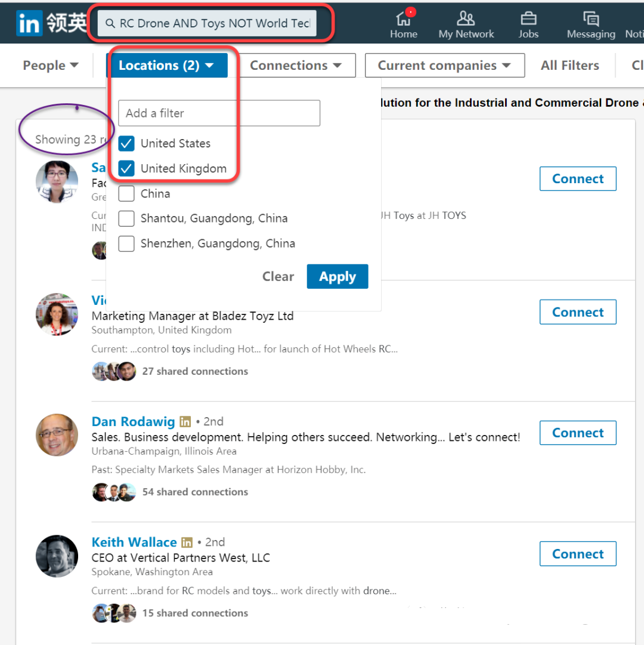Open All Filters
Image resolution: width=644 pixels, height=645 pixels.
[569, 66]
